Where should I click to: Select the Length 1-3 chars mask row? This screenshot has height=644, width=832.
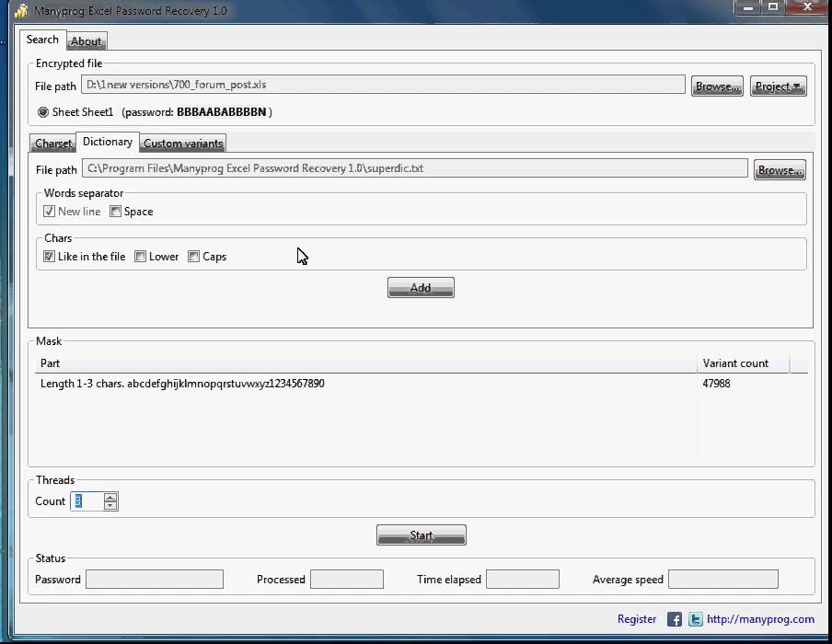423,384
